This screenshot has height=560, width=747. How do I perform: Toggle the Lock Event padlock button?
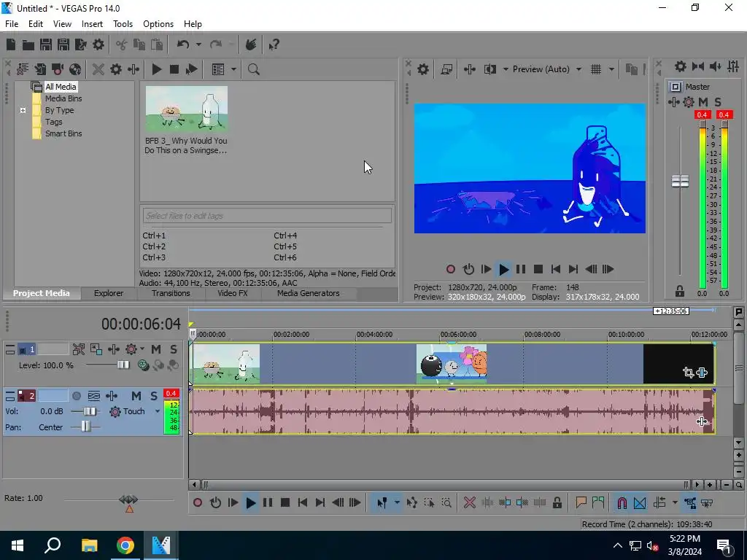click(557, 503)
